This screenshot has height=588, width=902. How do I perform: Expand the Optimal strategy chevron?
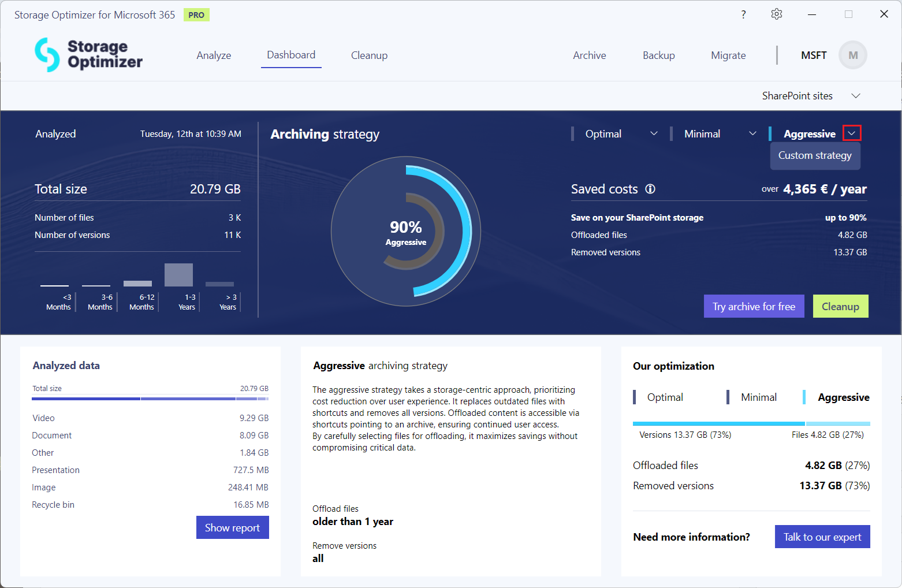tap(654, 134)
